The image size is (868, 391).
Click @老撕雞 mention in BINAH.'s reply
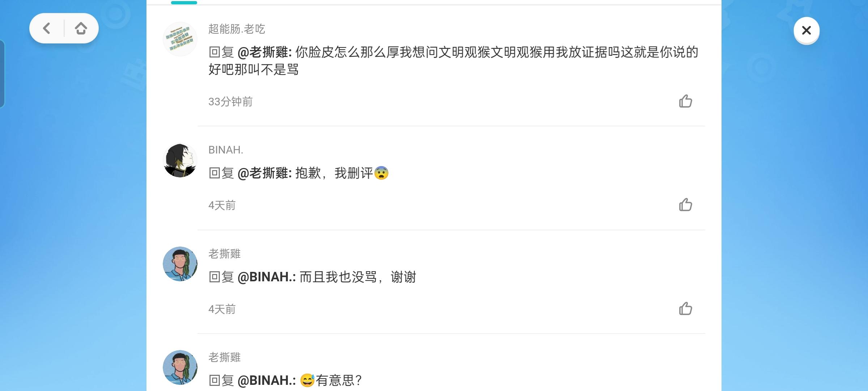[264, 173]
